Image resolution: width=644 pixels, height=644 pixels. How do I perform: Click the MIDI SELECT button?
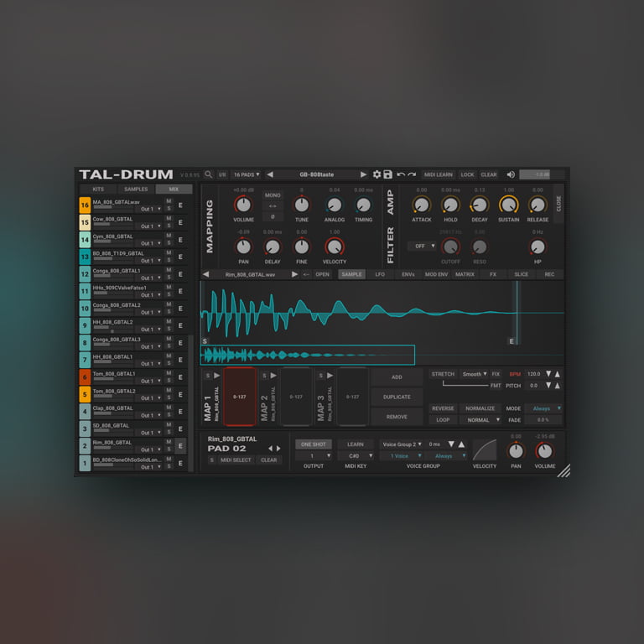click(236, 460)
